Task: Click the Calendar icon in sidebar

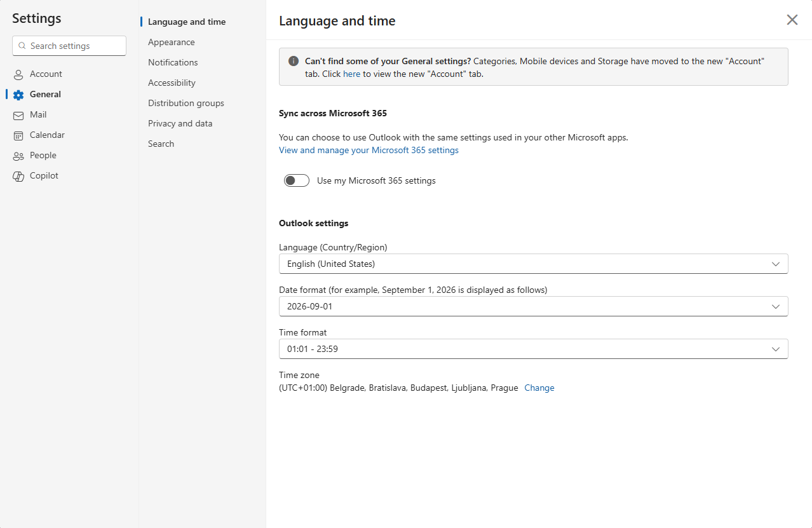Action: click(18, 135)
